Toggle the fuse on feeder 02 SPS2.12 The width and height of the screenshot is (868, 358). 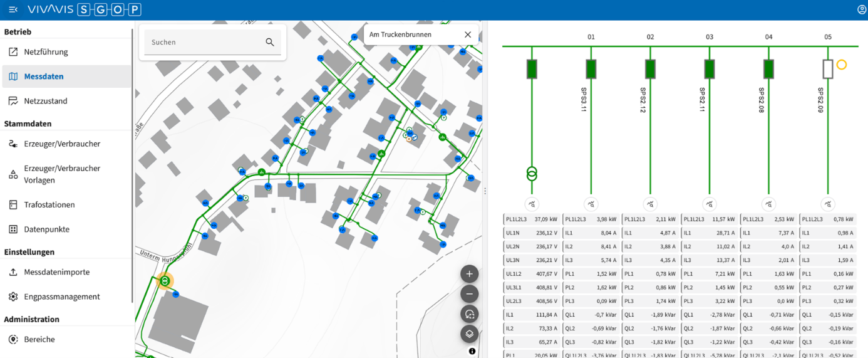tap(650, 69)
